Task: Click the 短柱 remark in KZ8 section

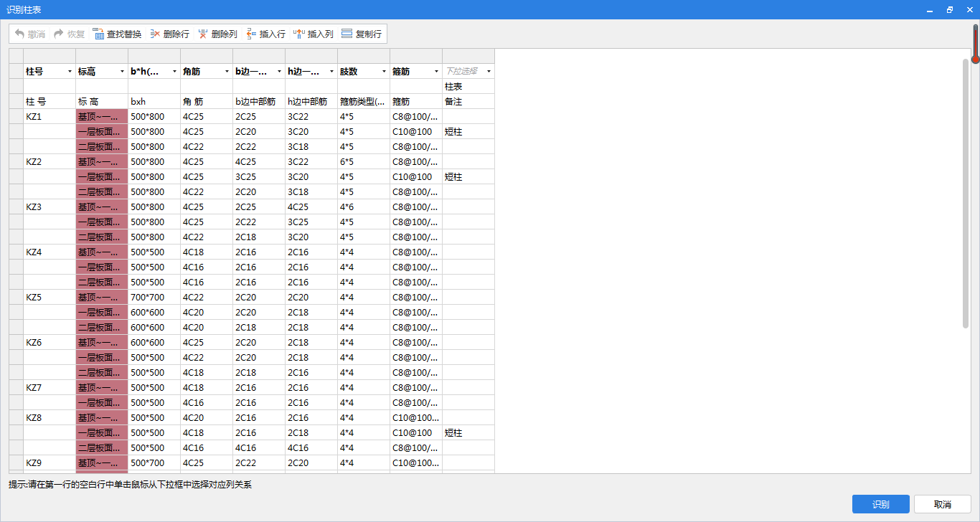Action: point(468,432)
